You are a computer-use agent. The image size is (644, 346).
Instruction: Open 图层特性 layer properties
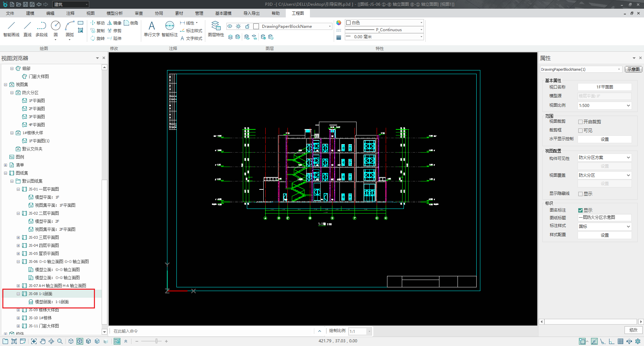pos(216,29)
